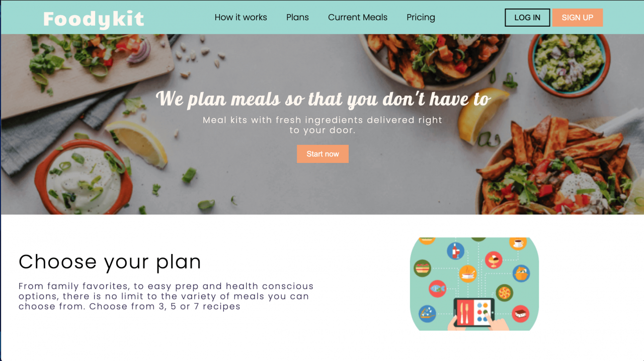Click the tablet with fork and knife

coord(474,312)
